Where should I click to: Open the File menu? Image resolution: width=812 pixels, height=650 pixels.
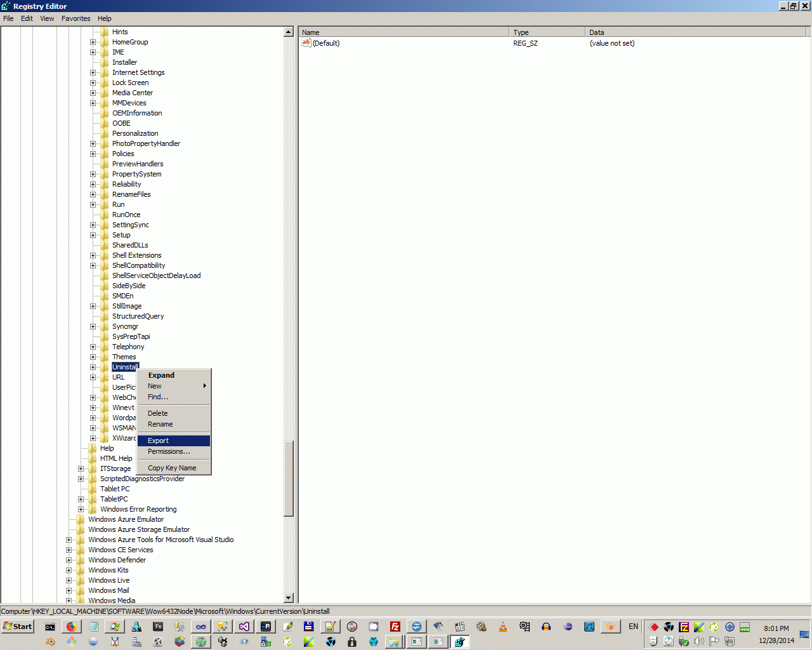click(8, 18)
